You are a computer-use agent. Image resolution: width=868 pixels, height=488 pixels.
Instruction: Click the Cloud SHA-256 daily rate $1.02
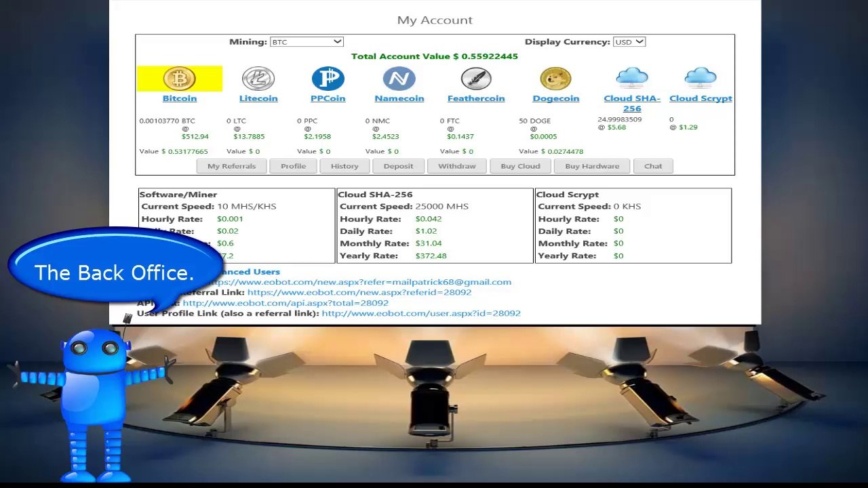coord(427,231)
